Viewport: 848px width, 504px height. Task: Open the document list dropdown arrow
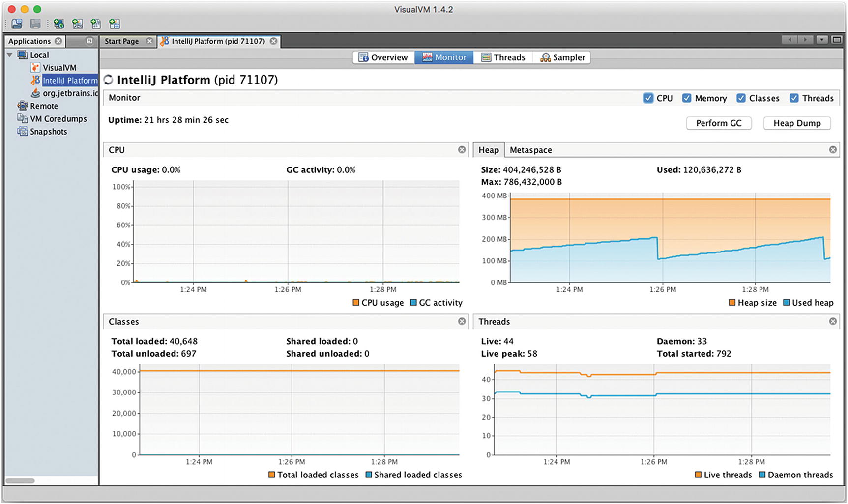pyautogui.click(x=821, y=40)
